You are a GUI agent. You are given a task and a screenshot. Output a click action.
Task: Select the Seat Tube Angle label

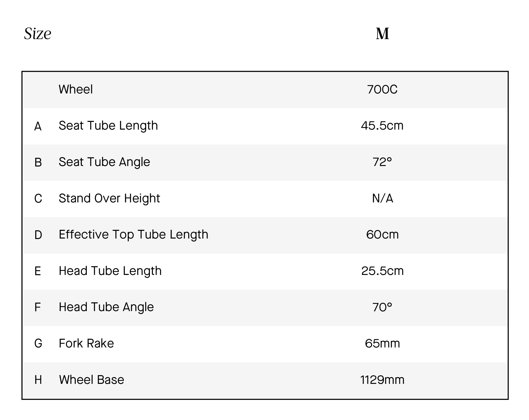(104, 162)
